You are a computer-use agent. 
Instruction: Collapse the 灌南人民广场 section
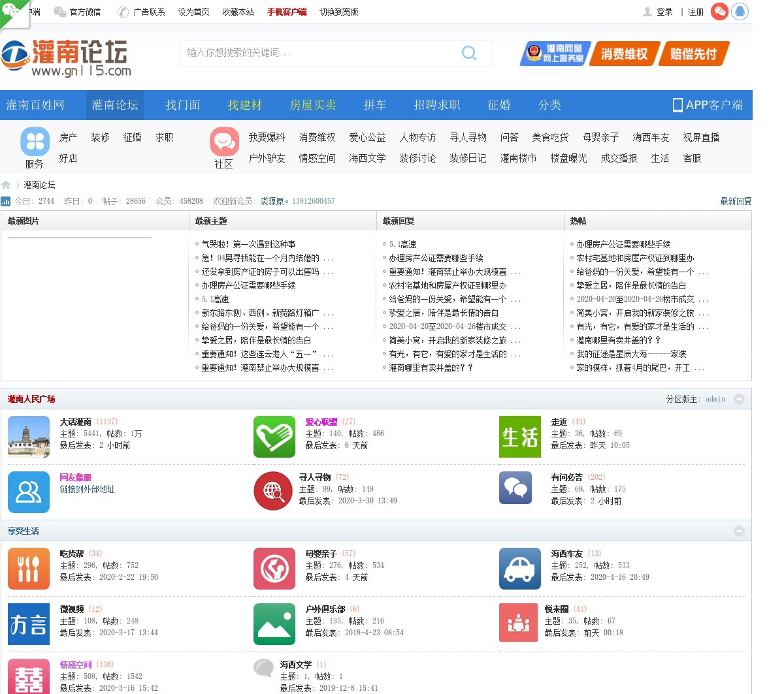tap(739, 399)
